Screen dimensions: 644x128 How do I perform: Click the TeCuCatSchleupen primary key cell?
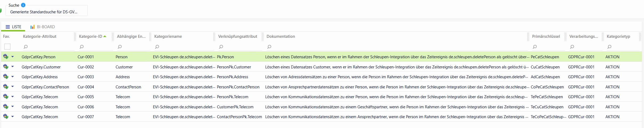(547, 107)
